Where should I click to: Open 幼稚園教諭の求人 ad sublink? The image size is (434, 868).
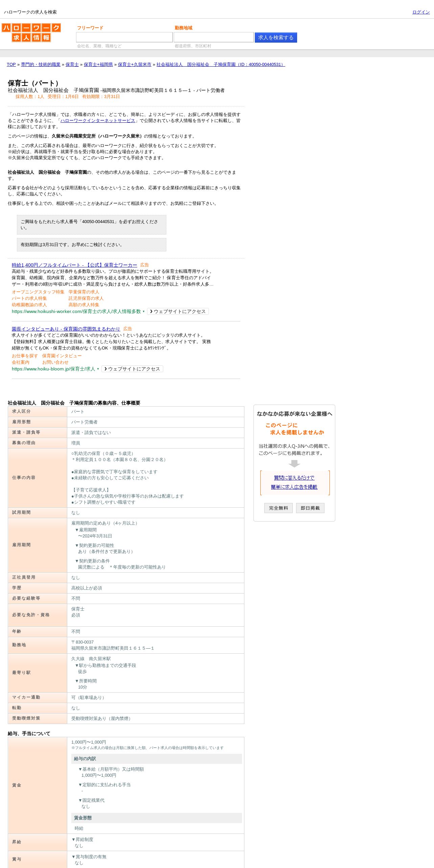pos(29,305)
